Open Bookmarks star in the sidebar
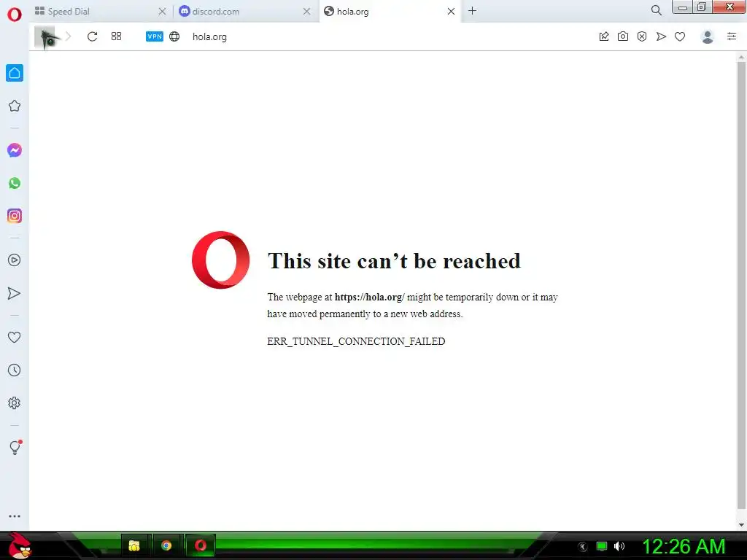Viewport: 747px width, 560px height. pos(15,106)
